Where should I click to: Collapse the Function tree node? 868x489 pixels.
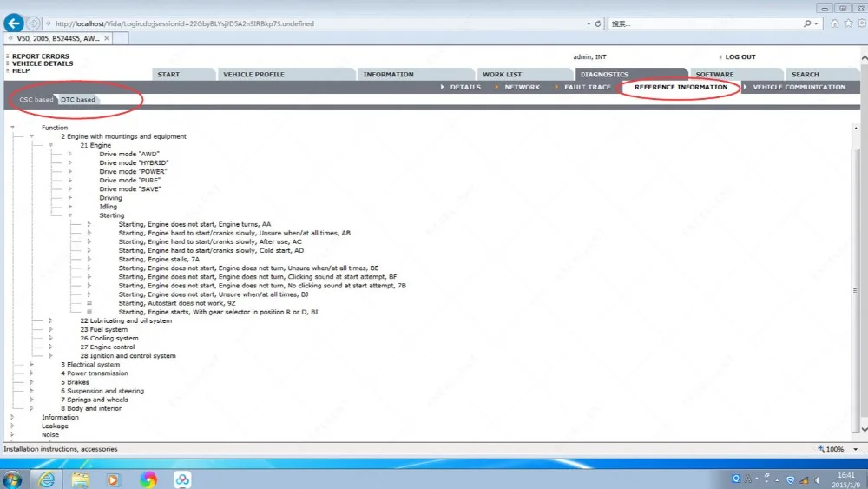click(12, 128)
